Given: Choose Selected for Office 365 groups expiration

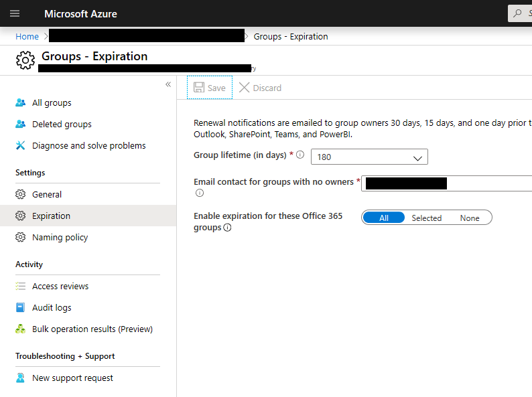Looking at the screenshot, I should 426,218.
